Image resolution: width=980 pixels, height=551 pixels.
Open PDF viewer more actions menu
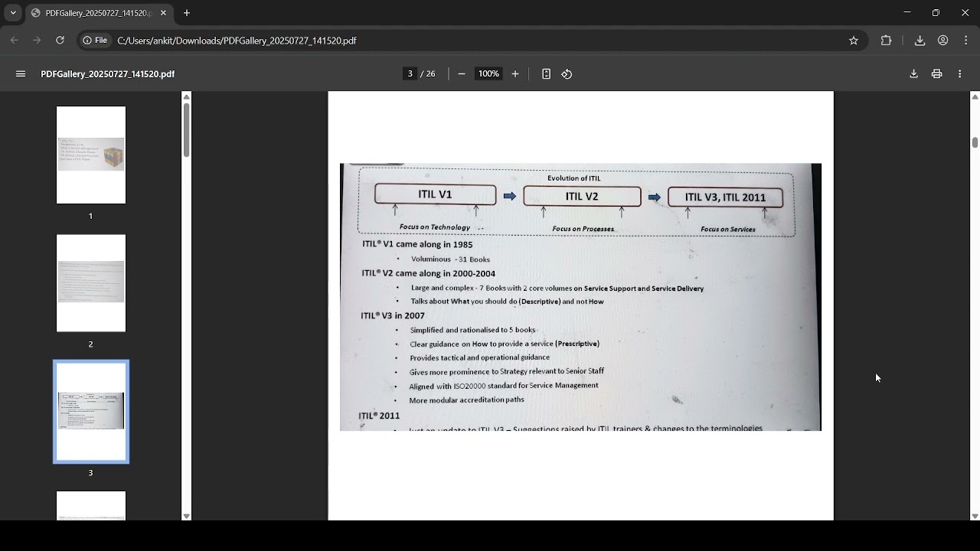960,74
